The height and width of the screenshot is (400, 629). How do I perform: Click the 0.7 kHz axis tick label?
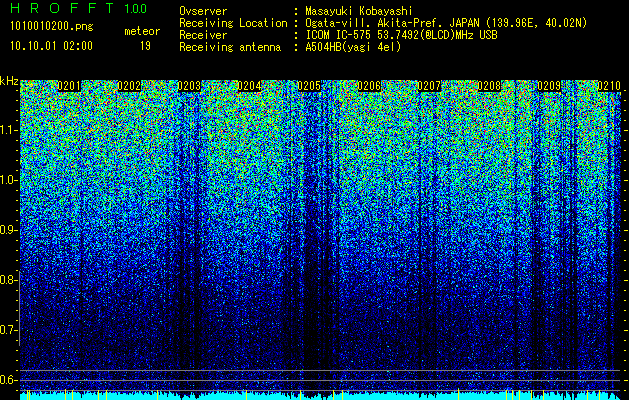tap(9, 330)
